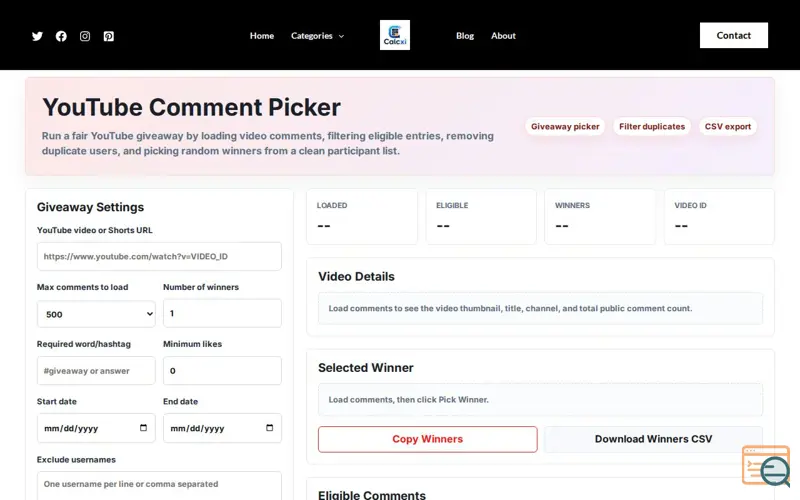The height and width of the screenshot is (500, 800).
Task: Click the Download Winners CSV button
Action: (x=653, y=439)
